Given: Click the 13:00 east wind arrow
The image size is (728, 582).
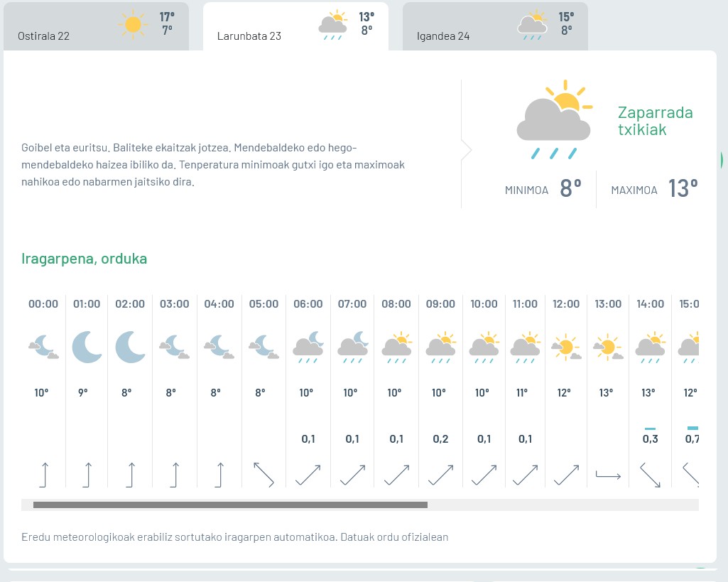Looking at the screenshot, I should pyautogui.click(x=608, y=475).
